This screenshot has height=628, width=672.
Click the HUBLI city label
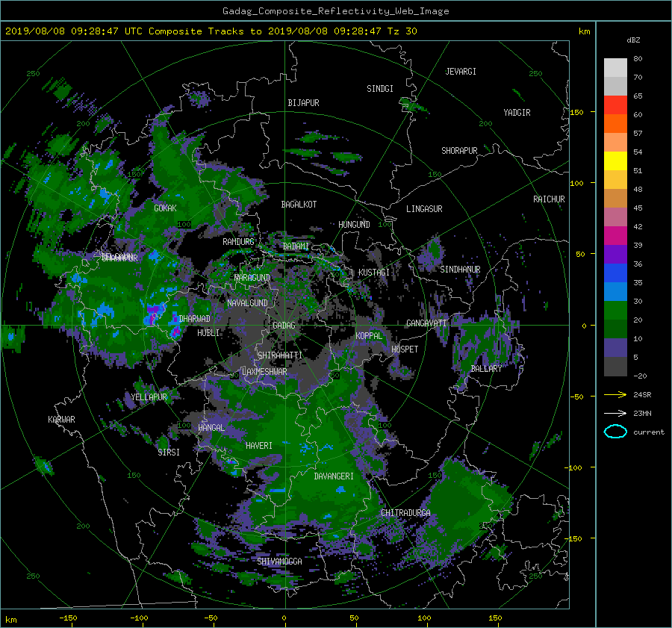click(208, 333)
